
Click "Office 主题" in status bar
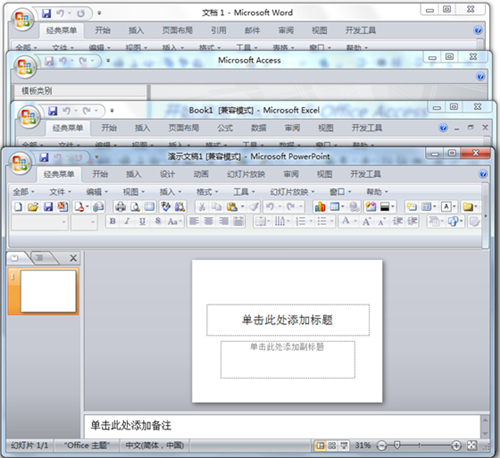point(87,446)
